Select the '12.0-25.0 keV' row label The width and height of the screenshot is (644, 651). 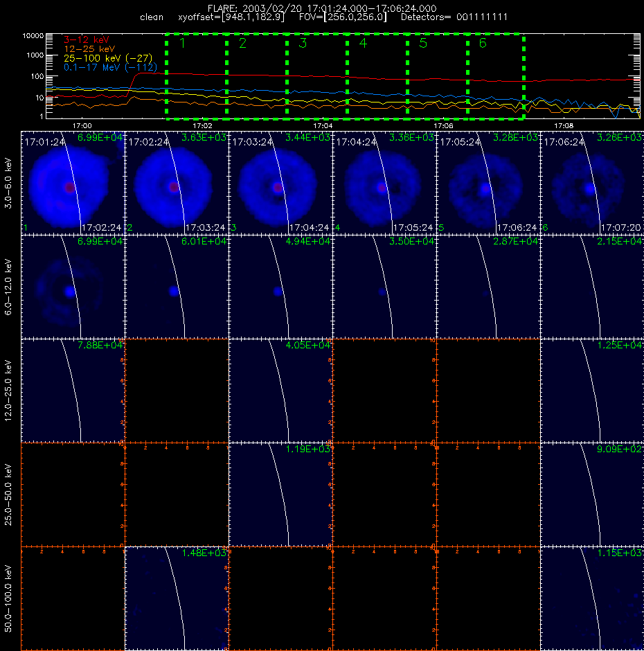click(8, 391)
